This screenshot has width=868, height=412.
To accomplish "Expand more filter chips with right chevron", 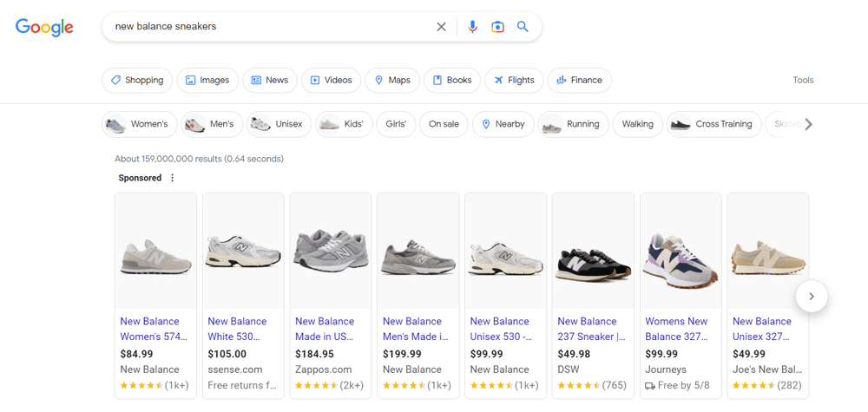I will pyautogui.click(x=808, y=124).
